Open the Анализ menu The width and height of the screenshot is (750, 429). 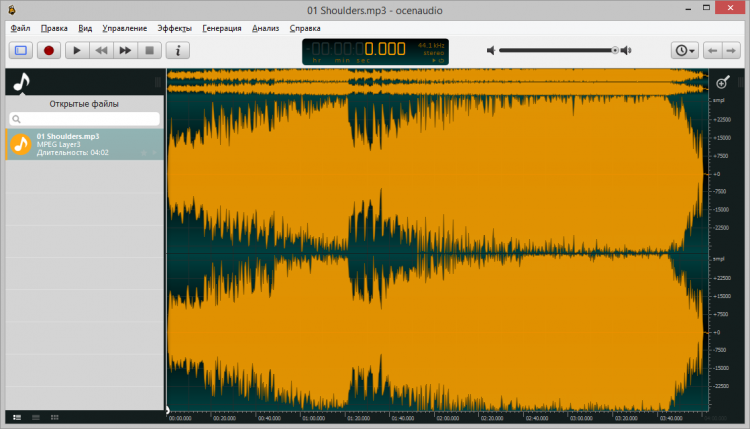[265, 28]
